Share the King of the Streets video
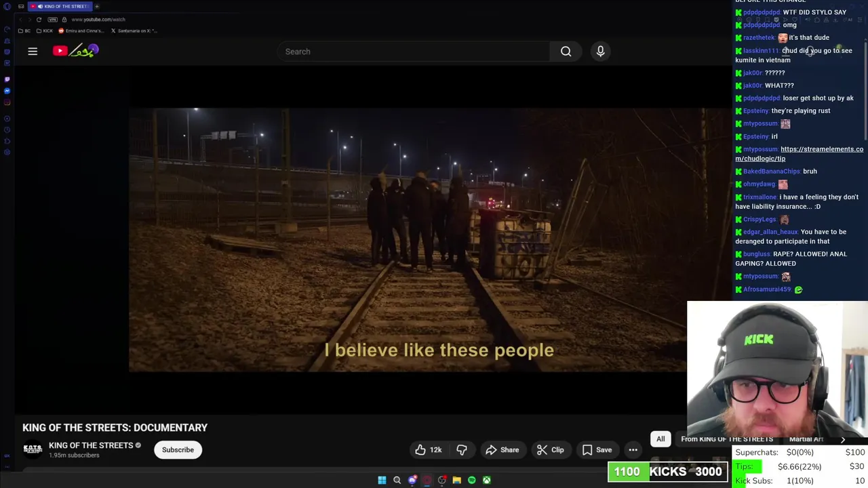Viewport: 868px width, 488px height. click(x=502, y=450)
